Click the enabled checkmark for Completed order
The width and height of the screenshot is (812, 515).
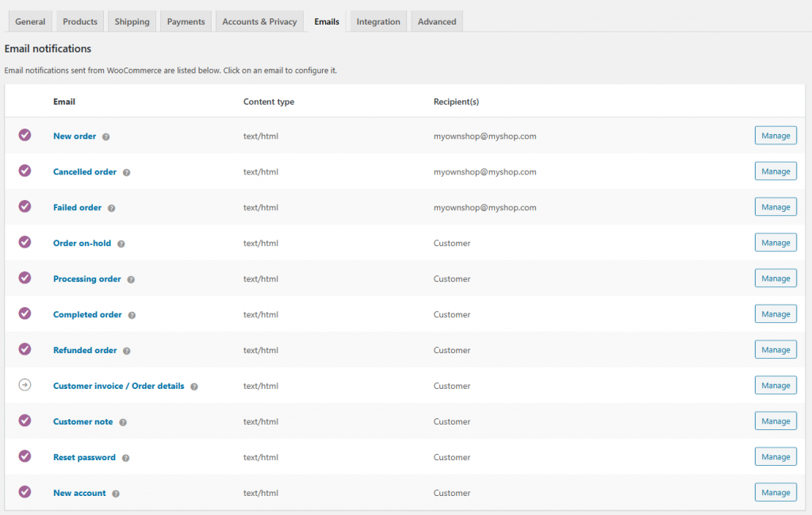(x=25, y=314)
